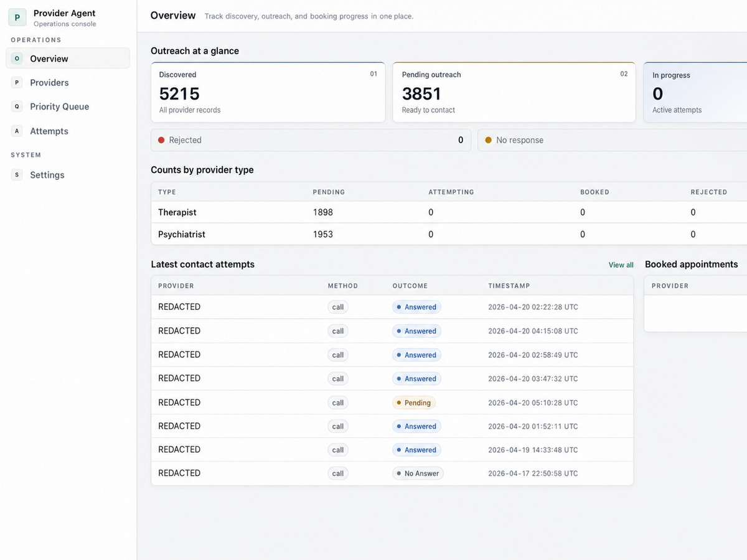Click the Answered badge at 14:33:48 UTC
The image size is (747, 560).
[x=416, y=450]
